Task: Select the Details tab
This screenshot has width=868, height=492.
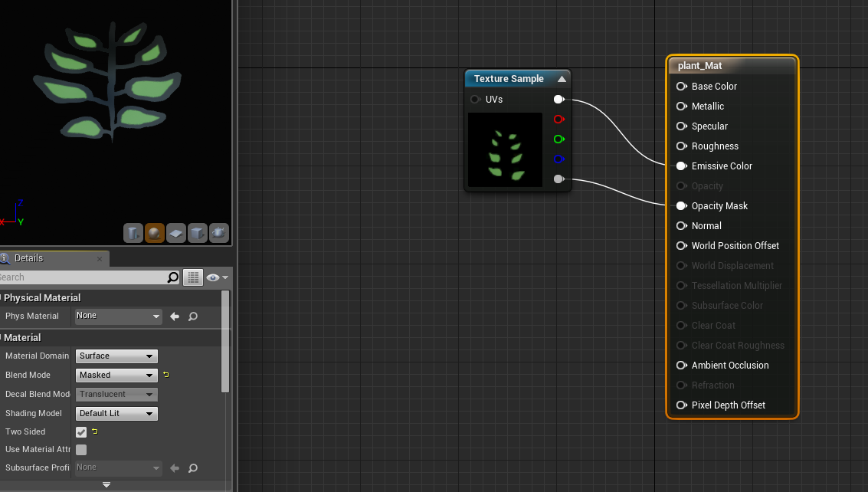Action: point(29,258)
